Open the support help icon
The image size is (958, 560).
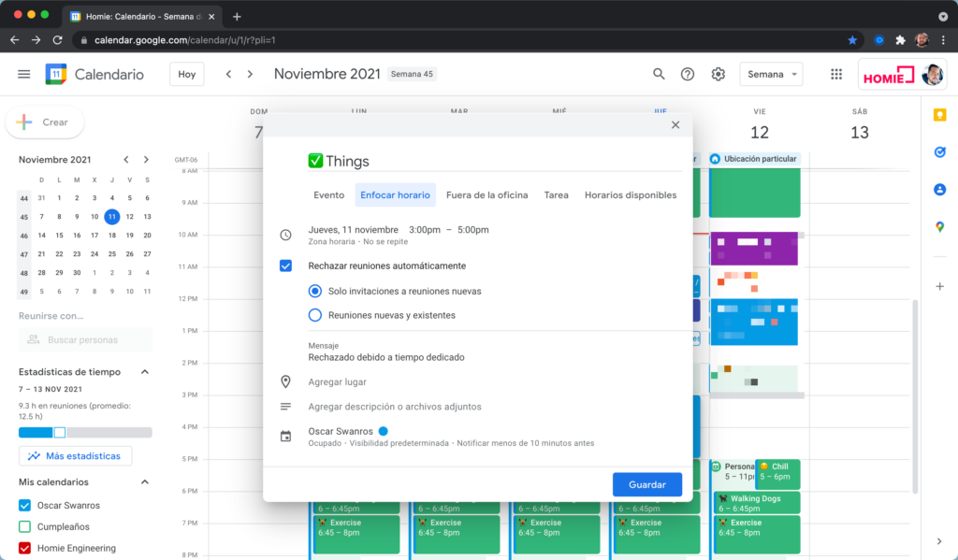tap(688, 74)
